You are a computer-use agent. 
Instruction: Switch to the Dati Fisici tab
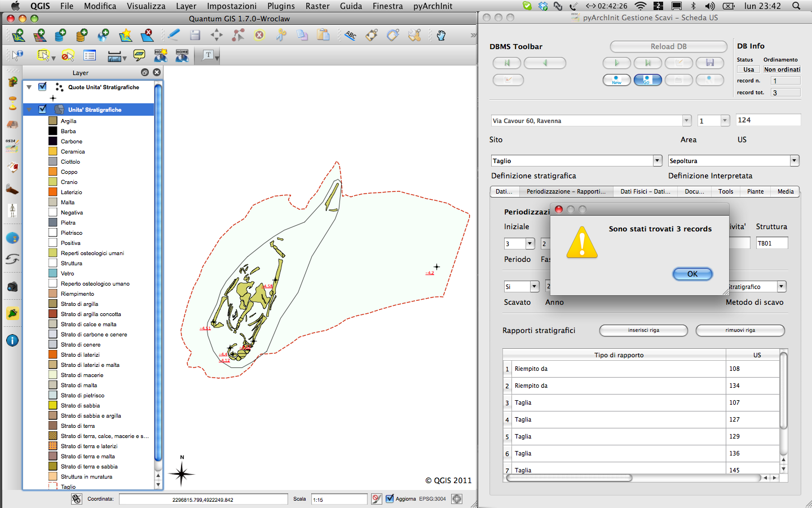(645, 191)
